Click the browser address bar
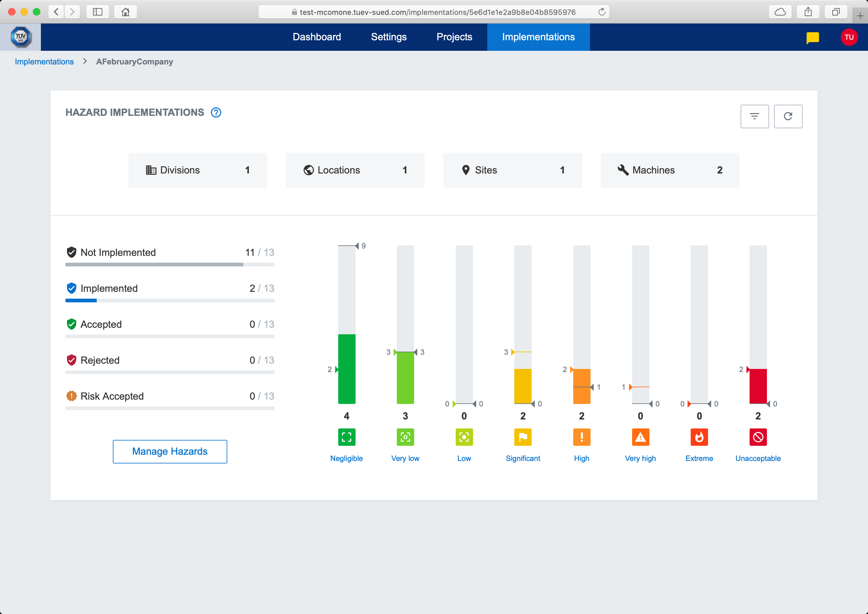Image resolution: width=868 pixels, height=614 pixels. [433, 12]
